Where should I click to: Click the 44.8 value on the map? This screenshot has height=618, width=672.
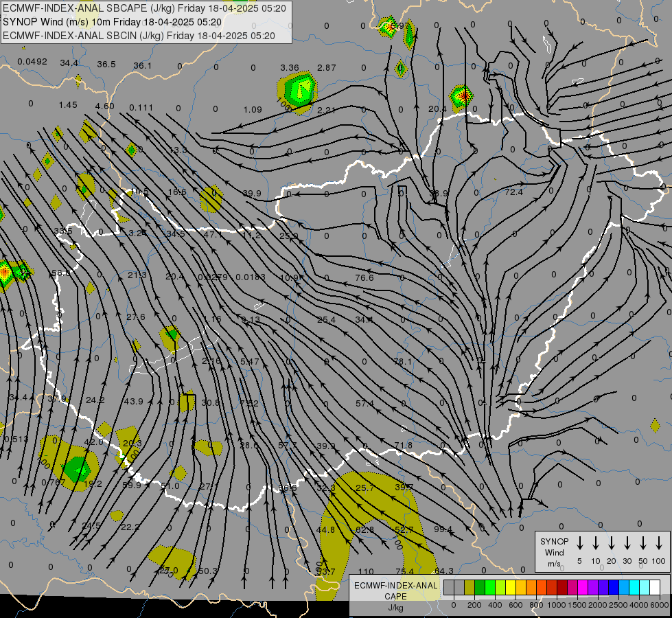(326, 530)
